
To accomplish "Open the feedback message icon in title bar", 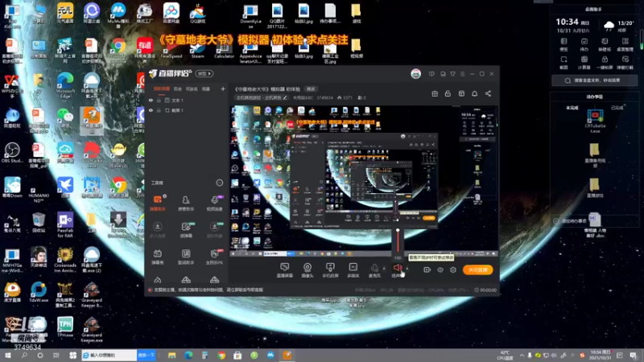I will pos(431,74).
